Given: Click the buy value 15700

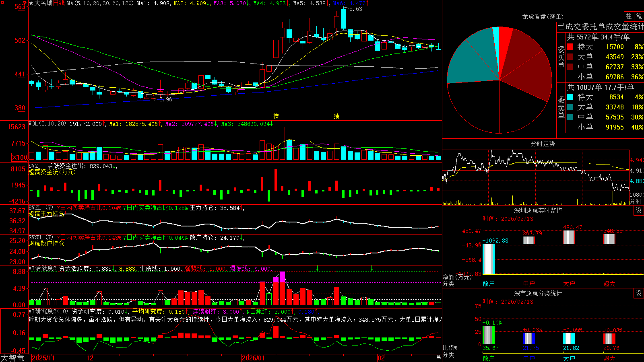Looking at the screenshot, I should (615, 47).
